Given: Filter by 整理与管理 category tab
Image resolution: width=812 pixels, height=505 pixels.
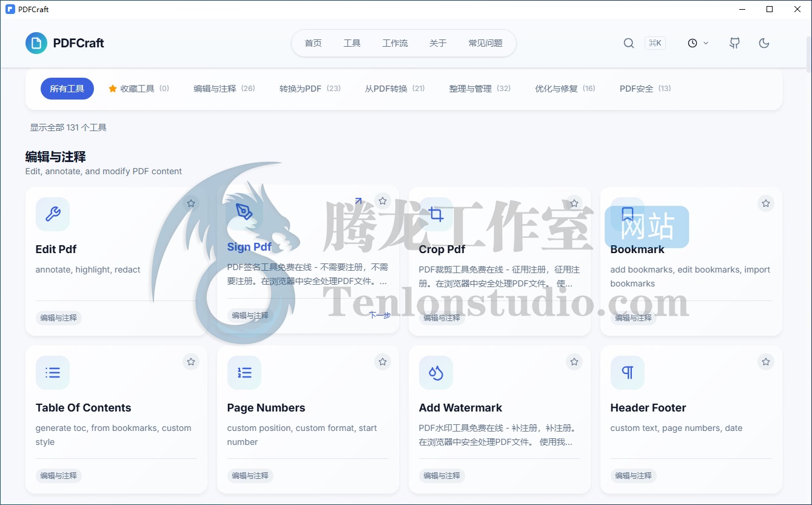Looking at the screenshot, I should [480, 89].
